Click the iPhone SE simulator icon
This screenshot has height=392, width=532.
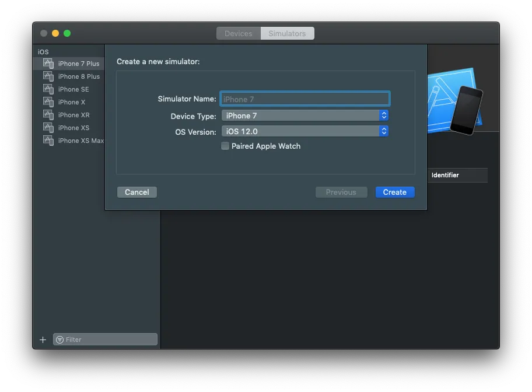point(48,89)
